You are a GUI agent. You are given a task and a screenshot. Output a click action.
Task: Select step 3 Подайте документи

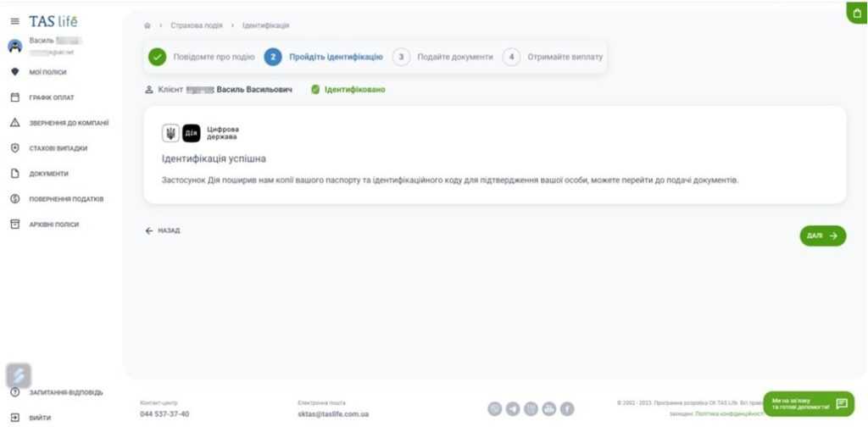(443, 57)
